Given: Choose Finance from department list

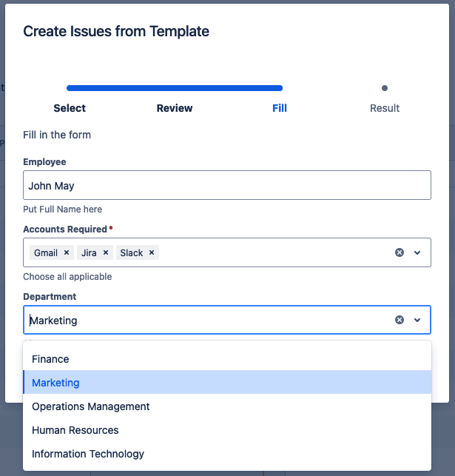Looking at the screenshot, I should (50, 359).
